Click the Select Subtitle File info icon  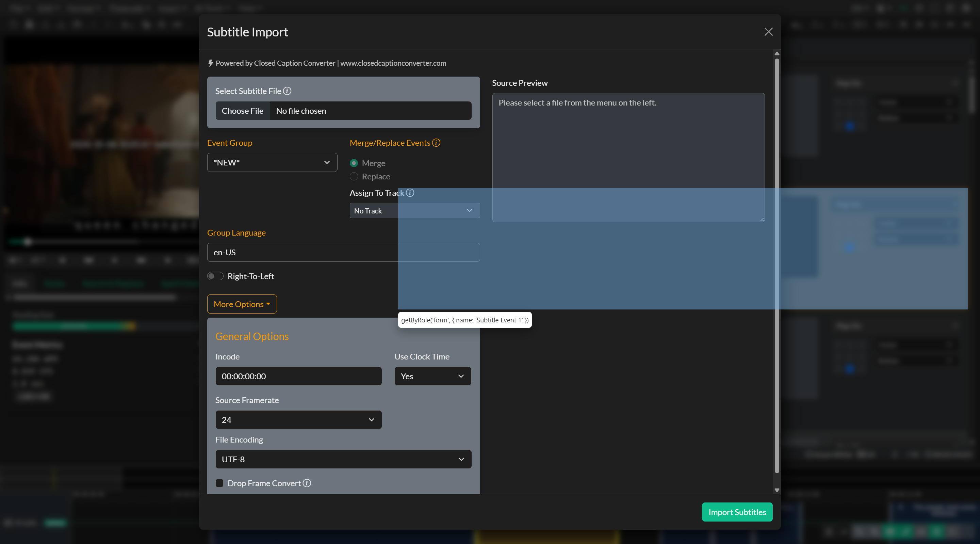[287, 91]
